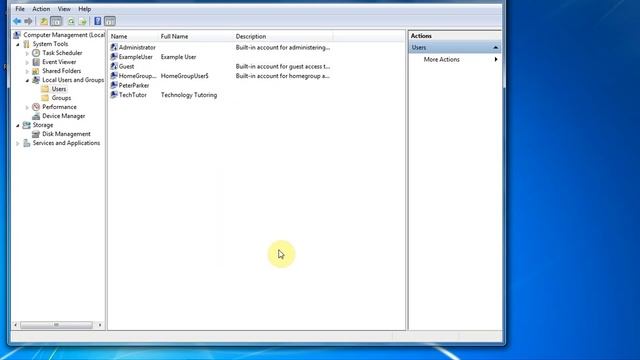The width and height of the screenshot is (640, 360).
Task: Click the 'Technology Tutoring' full name cell
Action: [x=189, y=95]
